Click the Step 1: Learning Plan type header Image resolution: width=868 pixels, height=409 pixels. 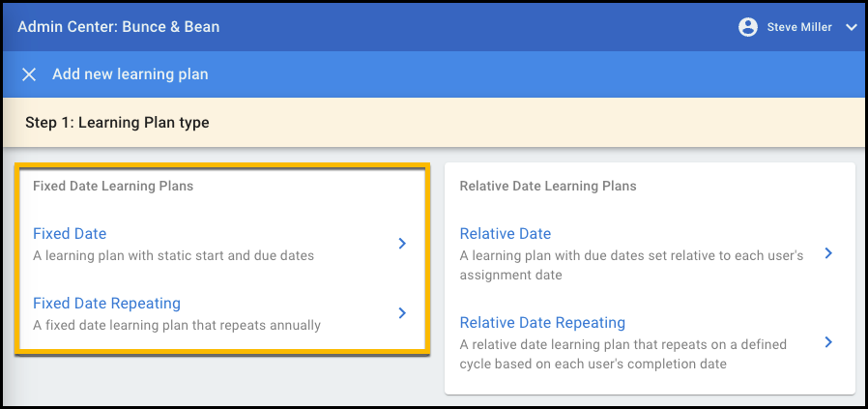pyautogui.click(x=117, y=123)
